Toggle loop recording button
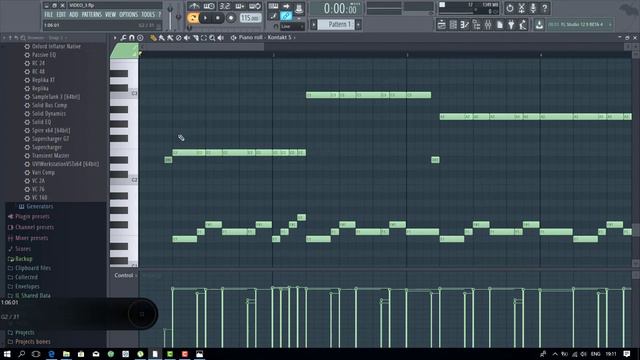 pyautogui.click(x=255, y=7)
